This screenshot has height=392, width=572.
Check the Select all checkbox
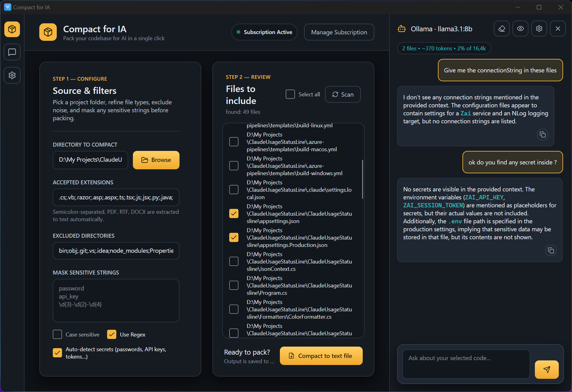[x=290, y=94]
